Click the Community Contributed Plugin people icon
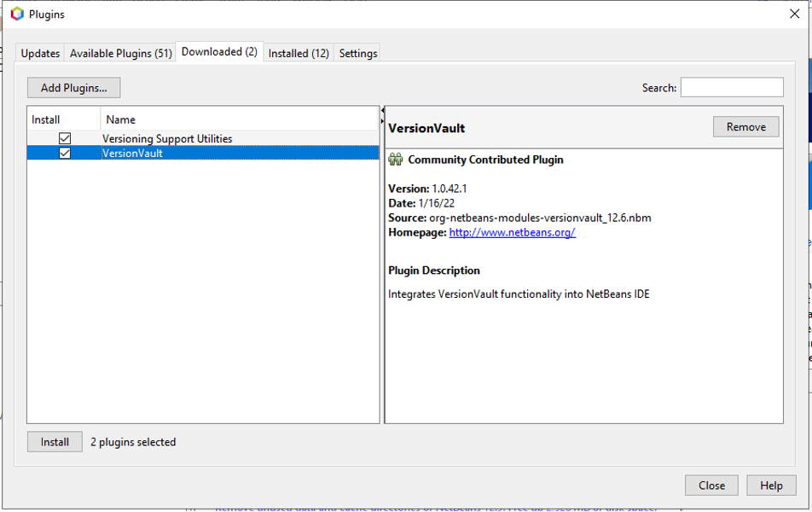 (x=395, y=160)
